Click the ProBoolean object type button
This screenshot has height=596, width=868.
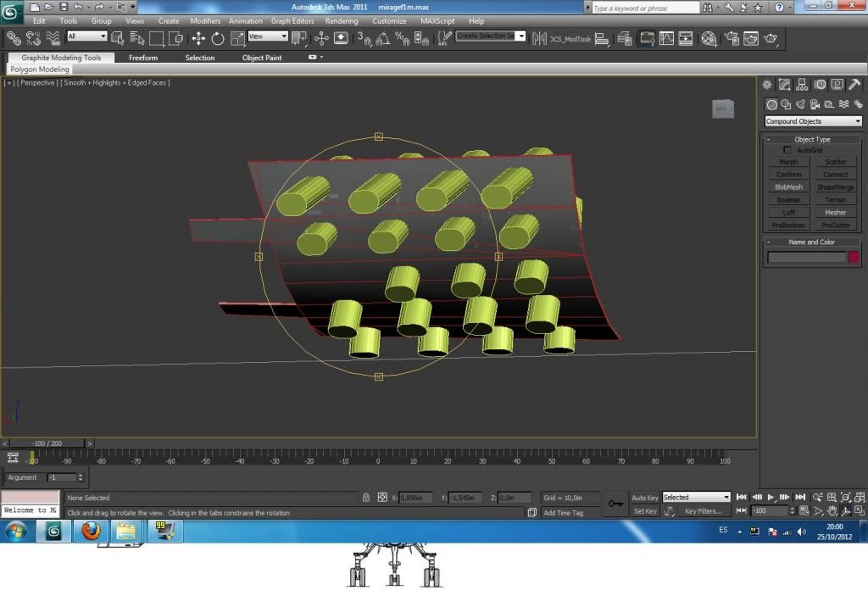[788, 226]
